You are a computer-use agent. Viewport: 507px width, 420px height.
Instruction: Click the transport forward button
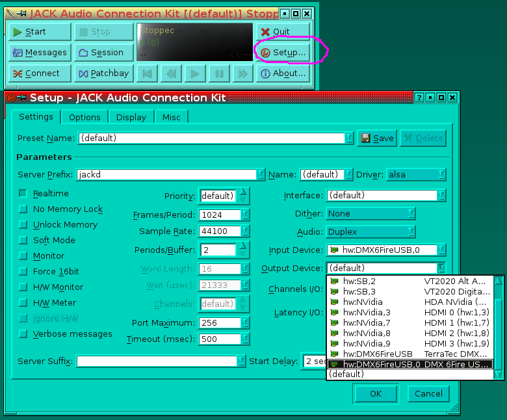(x=243, y=73)
